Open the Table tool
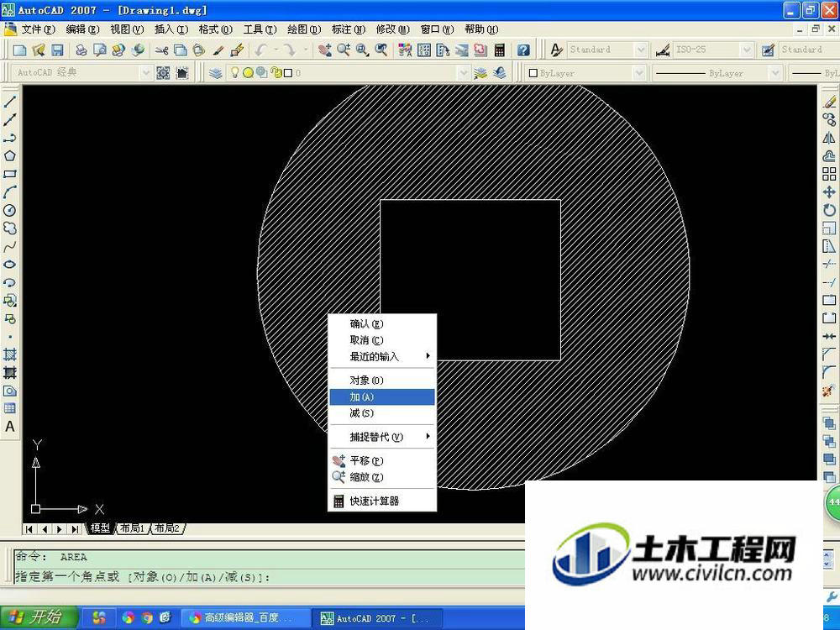Screen dimensions: 840x630 (9, 408)
